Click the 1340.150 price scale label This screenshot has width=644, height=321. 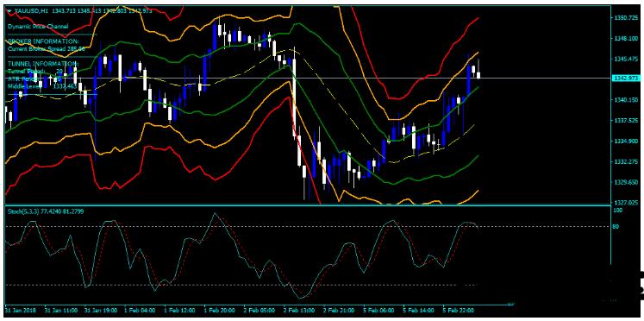[x=624, y=100]
